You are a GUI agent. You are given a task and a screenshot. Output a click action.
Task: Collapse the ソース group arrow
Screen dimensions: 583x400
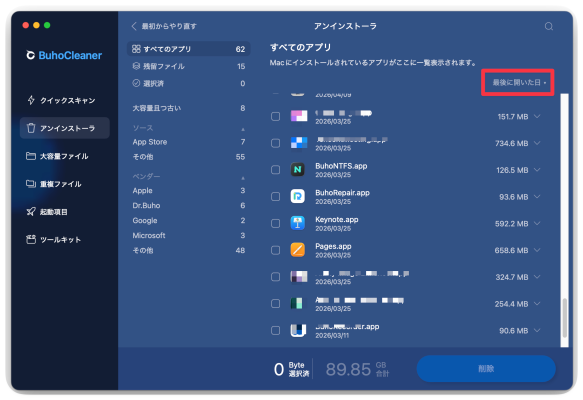[x=243, y=129]
